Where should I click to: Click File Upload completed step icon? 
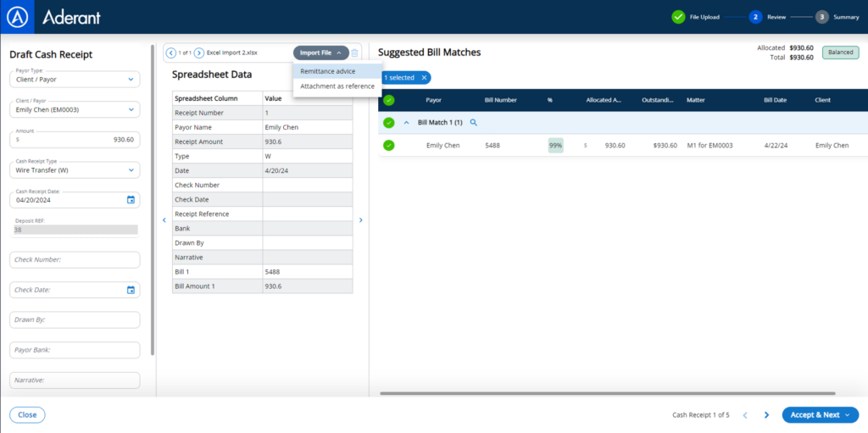(678, 17)
